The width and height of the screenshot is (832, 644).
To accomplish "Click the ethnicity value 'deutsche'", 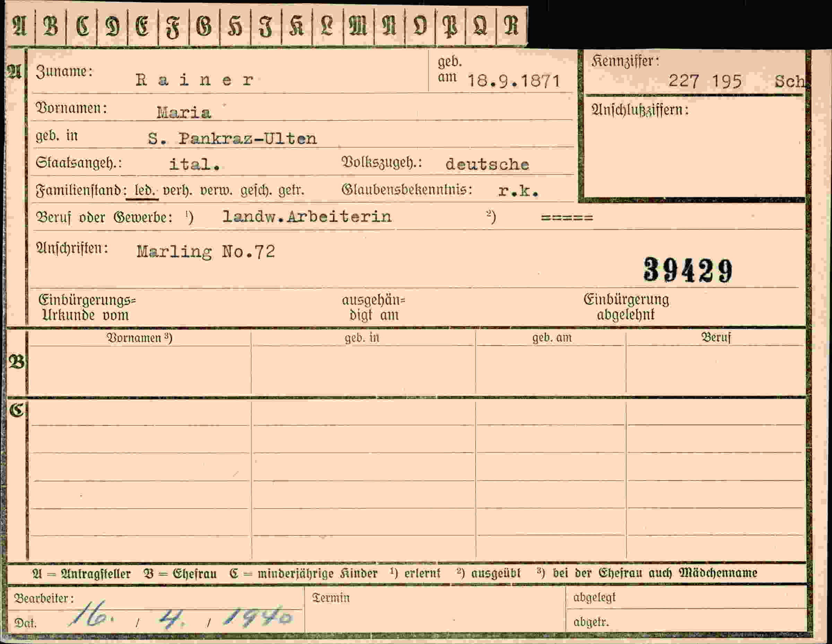I will coord(487,164).
